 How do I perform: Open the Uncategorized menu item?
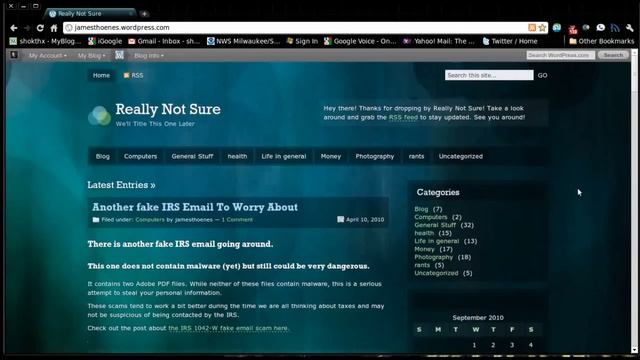point(461,156)
